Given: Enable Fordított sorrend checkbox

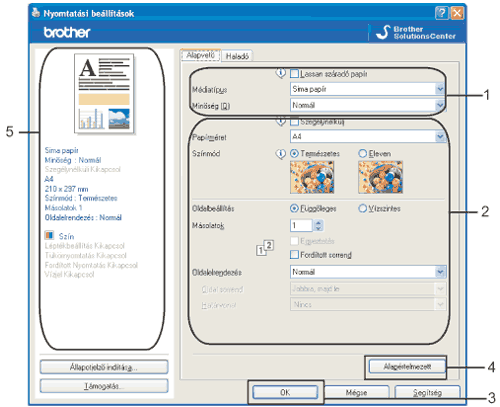Looking at the screenshot, I should pyautogui.click(x=294, y=255).
